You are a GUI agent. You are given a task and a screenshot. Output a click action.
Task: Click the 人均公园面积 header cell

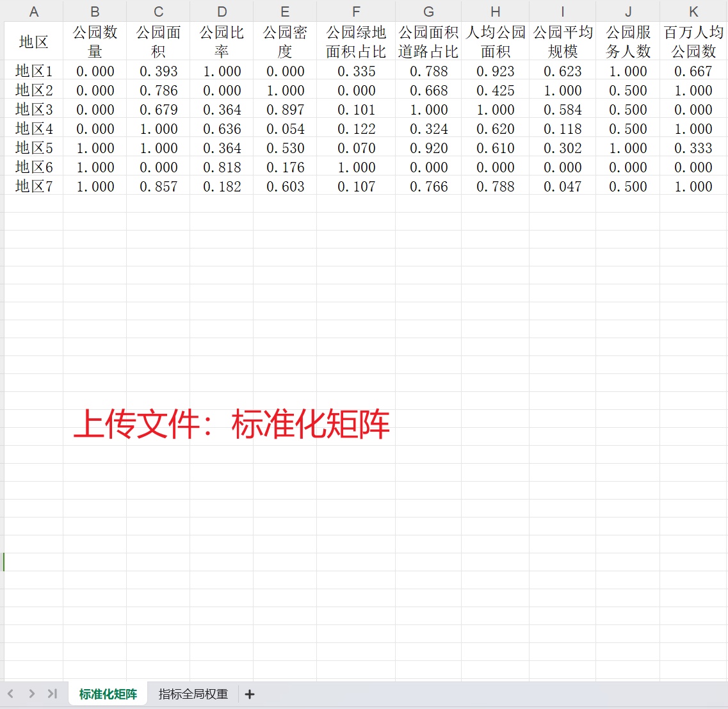click(x=496, y=42)
